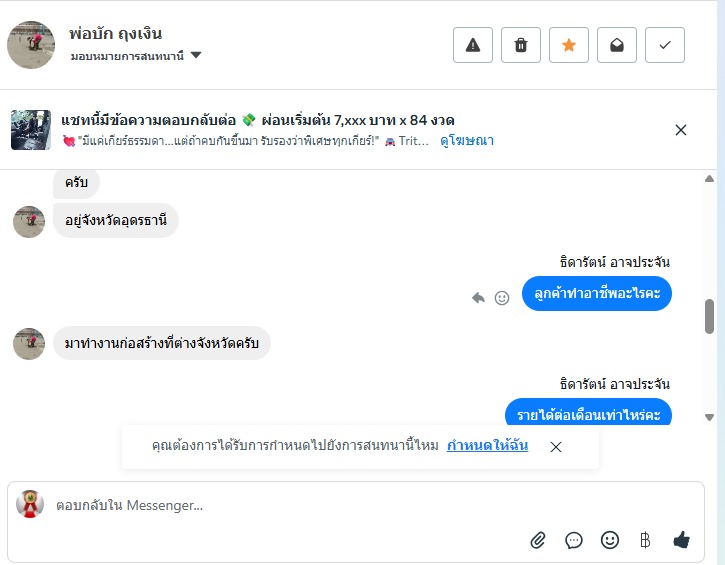Open the emoji picker in composer
This screenshot has height=565, width=725.
(x=610, y=540)
